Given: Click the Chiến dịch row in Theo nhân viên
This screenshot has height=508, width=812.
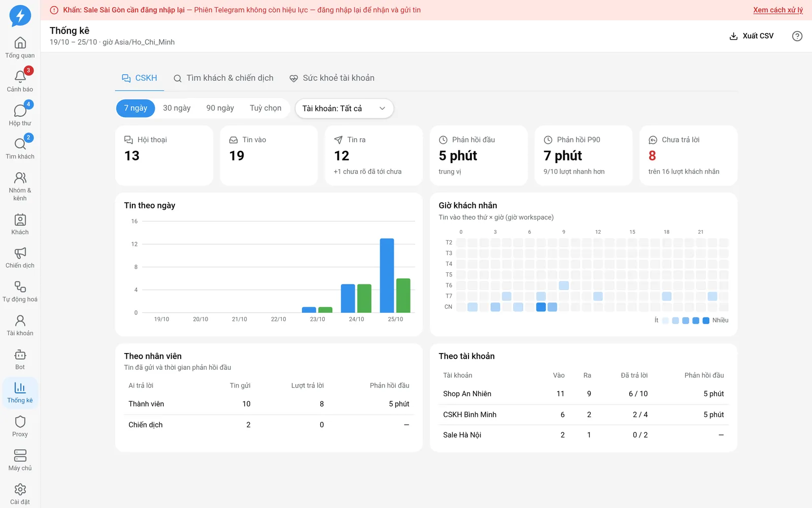Looking at the screenshot, I should click(x=268, y=425).
